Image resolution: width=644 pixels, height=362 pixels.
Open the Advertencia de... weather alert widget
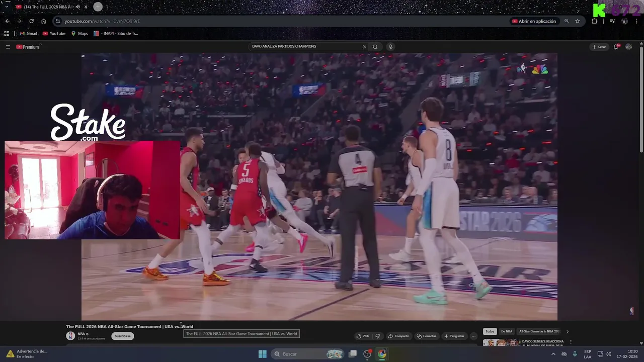click(27, 354)
